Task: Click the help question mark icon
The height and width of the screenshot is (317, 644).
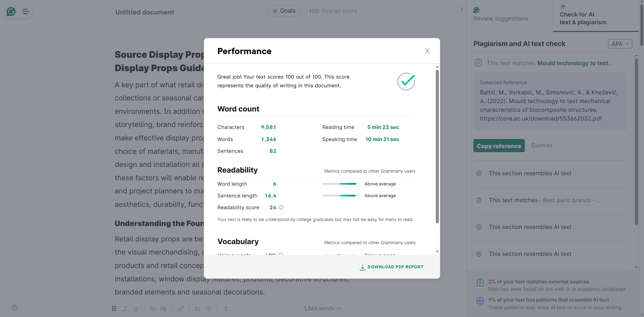Action: (x=14, y=308)
